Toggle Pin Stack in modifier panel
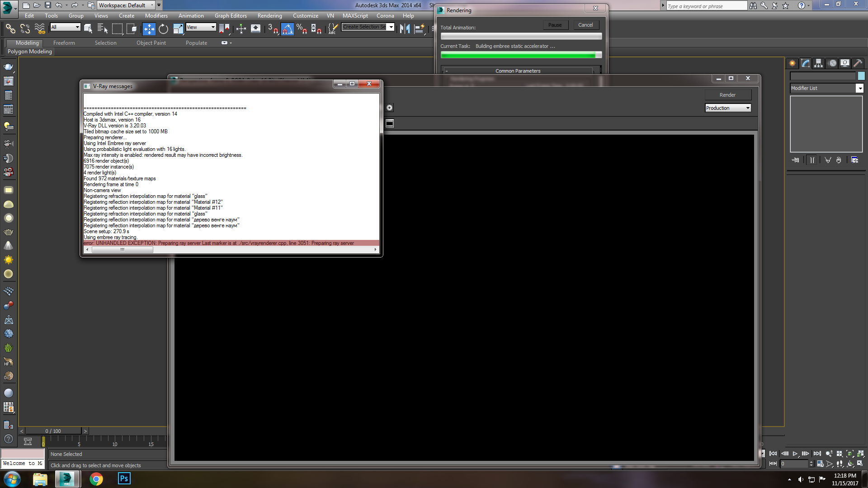Screen dimensions: 868x488 tap(796, 160)
